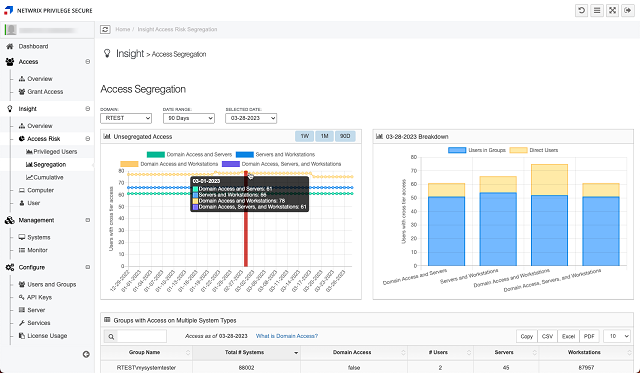Open the hamburger menu icon in top bar
The image size is (640, 373).
click(x=597, y=11)
